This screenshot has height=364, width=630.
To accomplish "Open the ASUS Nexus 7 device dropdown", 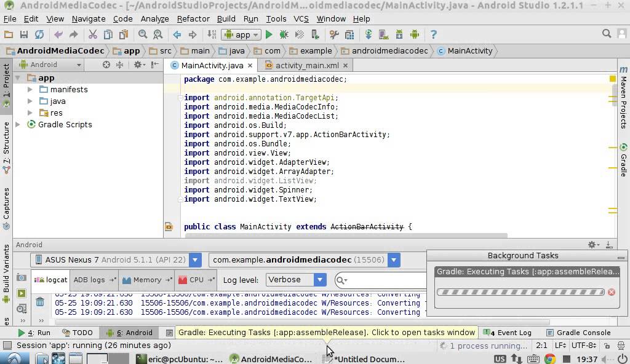I will (x=116, y=260).
